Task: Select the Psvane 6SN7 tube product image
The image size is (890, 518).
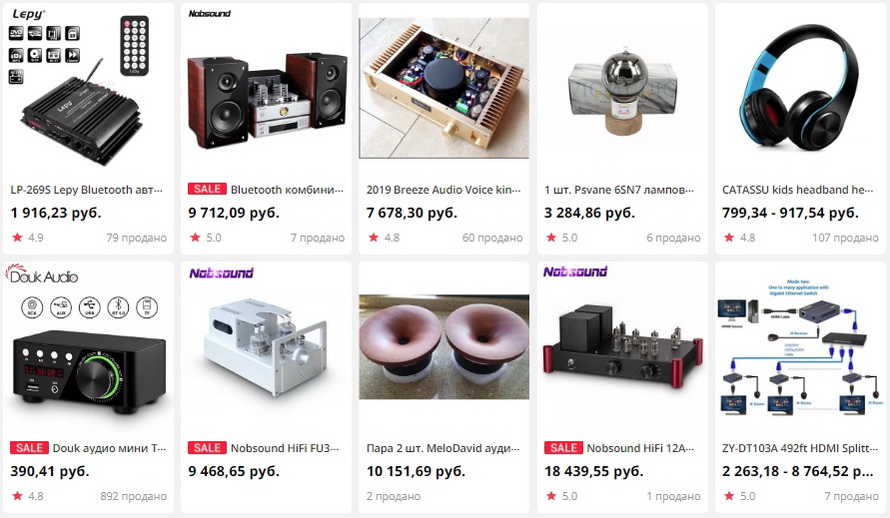Action: 622,89
